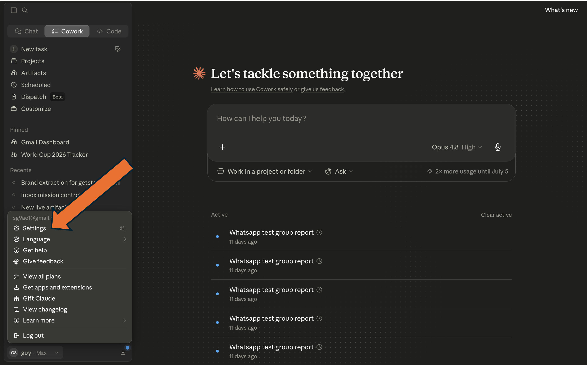Click the Log out door icon
This screenshot has height=366, width=588.
pos(17,335)
